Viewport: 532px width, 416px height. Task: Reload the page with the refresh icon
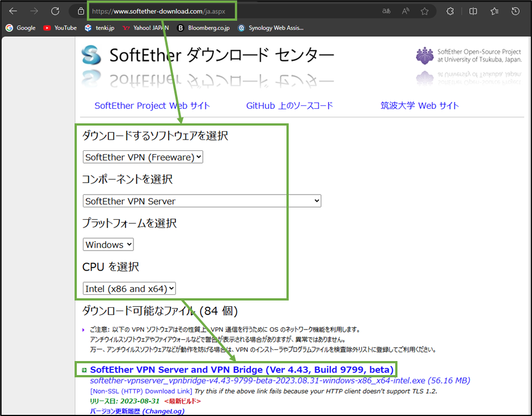point(55,11)
